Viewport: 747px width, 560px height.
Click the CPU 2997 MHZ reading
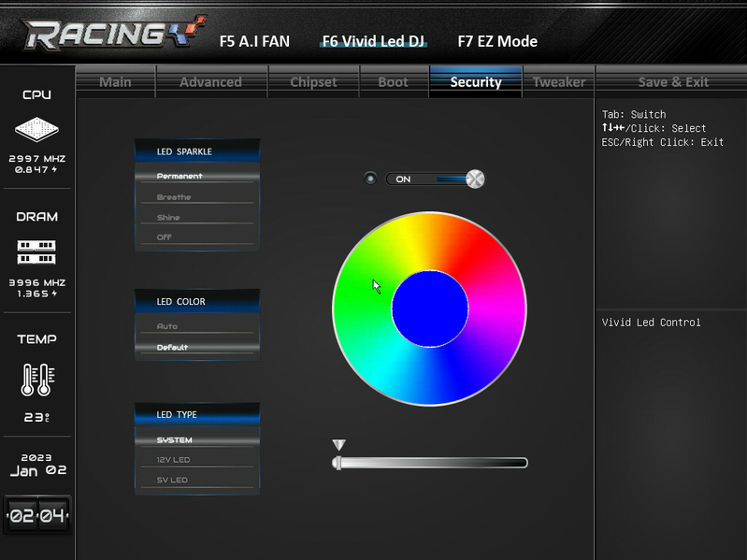tap(37, 159)
